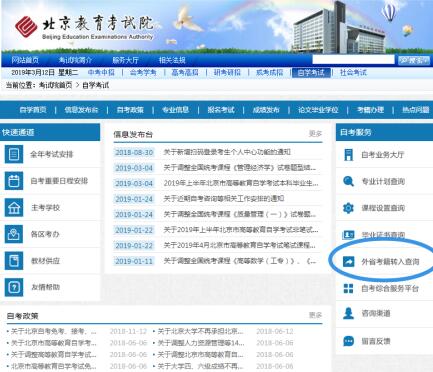This screenshot has height=372, width=433.
Task: Open the 研考研招 tab
Action: [227, 72]
